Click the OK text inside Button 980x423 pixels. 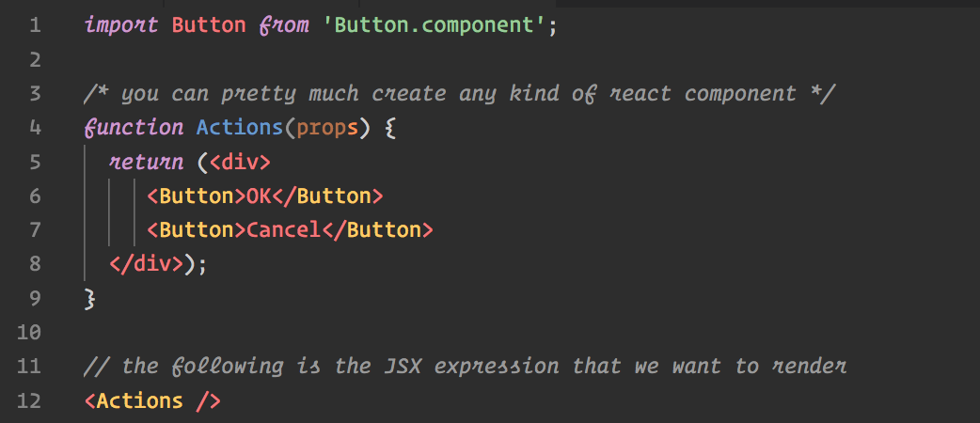pyautogui.click(x=260, y=196)
